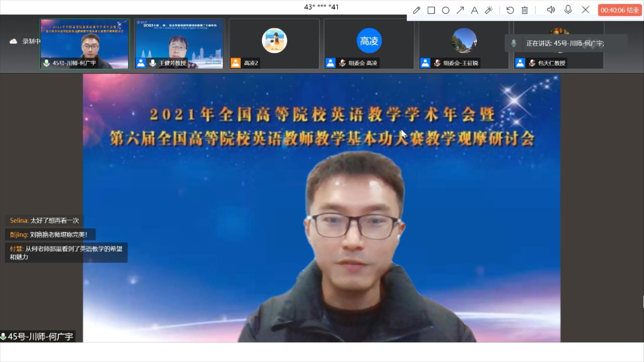Select the circle annotation tool
The height and width of the screenshot is (362, 644).
point(446,10)
